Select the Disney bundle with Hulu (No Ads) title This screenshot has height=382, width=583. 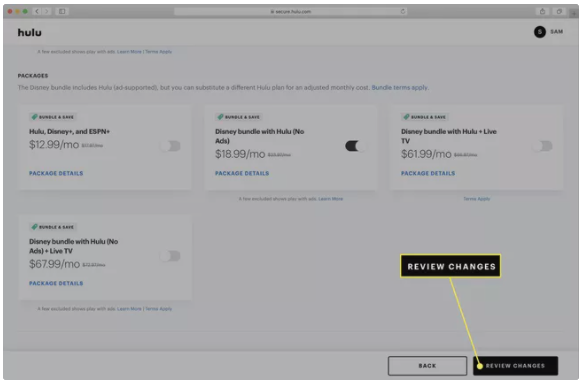tap(260, 136)
